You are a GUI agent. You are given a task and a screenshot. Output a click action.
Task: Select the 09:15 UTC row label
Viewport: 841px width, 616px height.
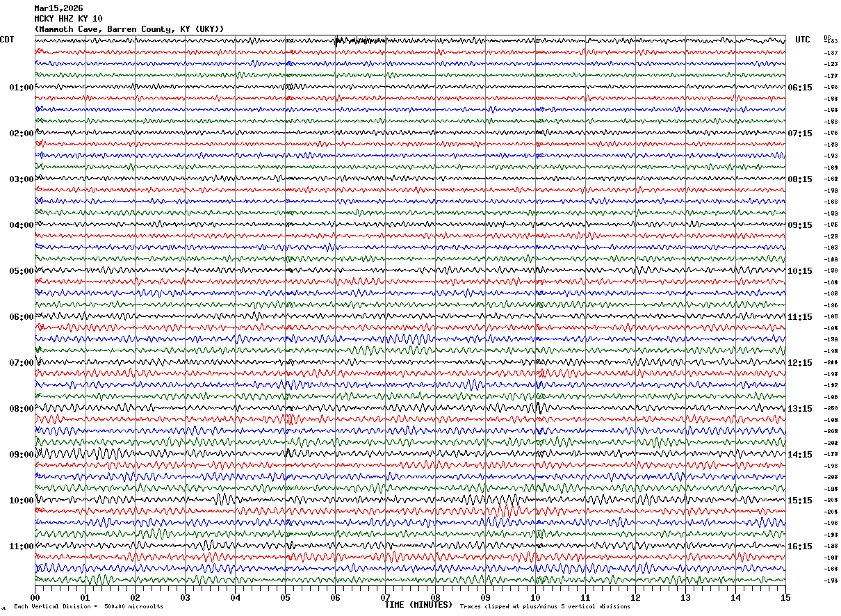[800, 225]
